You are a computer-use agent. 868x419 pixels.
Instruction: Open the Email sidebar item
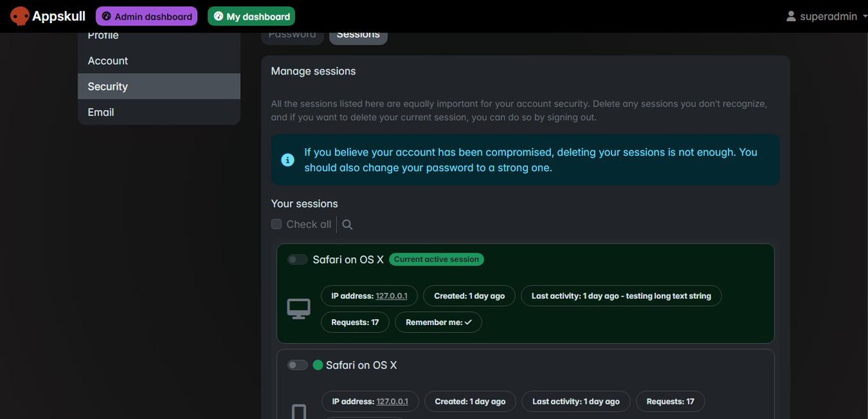click(x=159, y=112)
